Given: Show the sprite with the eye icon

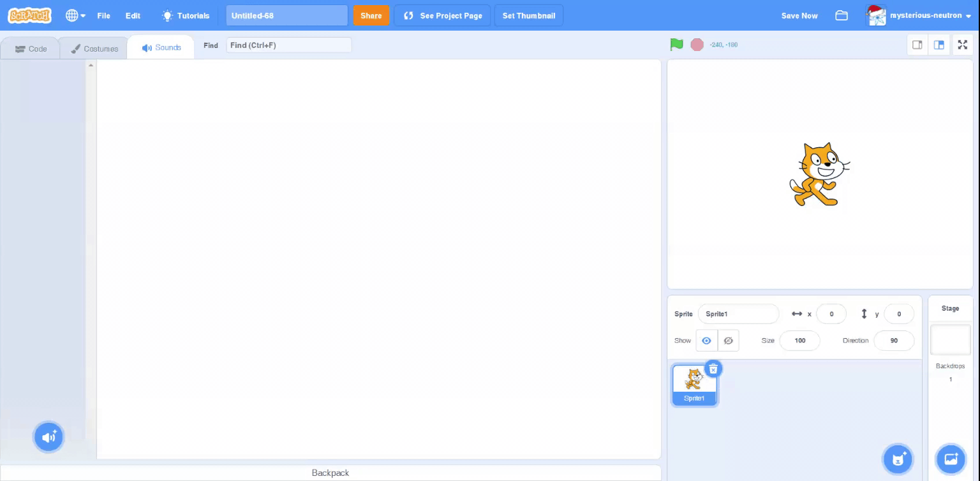Looking at the screenshot, I should point(706,341).
